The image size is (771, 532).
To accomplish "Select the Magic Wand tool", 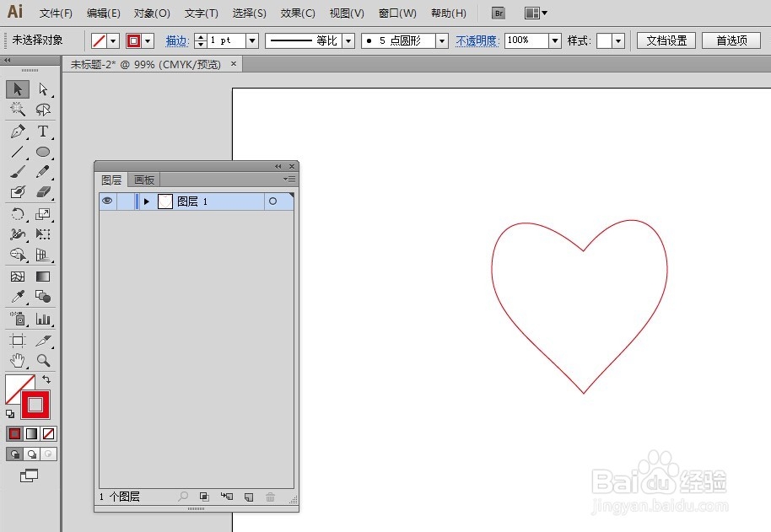I will point(18,109).
